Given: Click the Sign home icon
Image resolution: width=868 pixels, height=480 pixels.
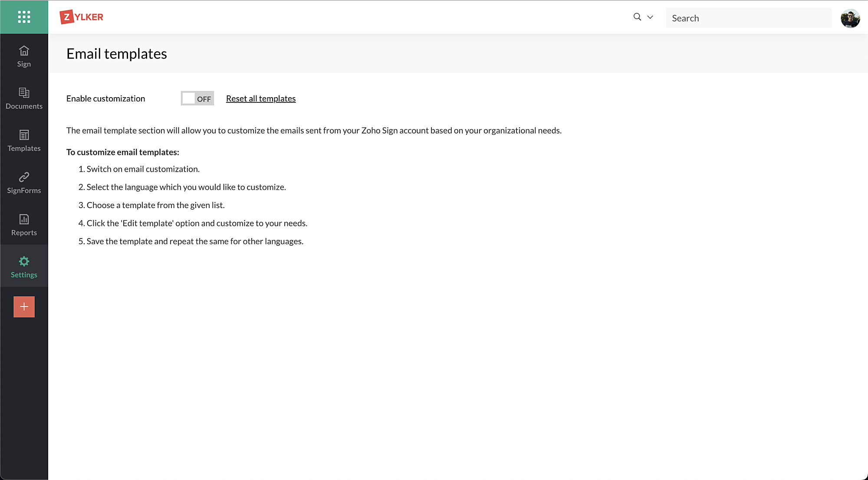Looking at the screenshot, I should point(24,51).
